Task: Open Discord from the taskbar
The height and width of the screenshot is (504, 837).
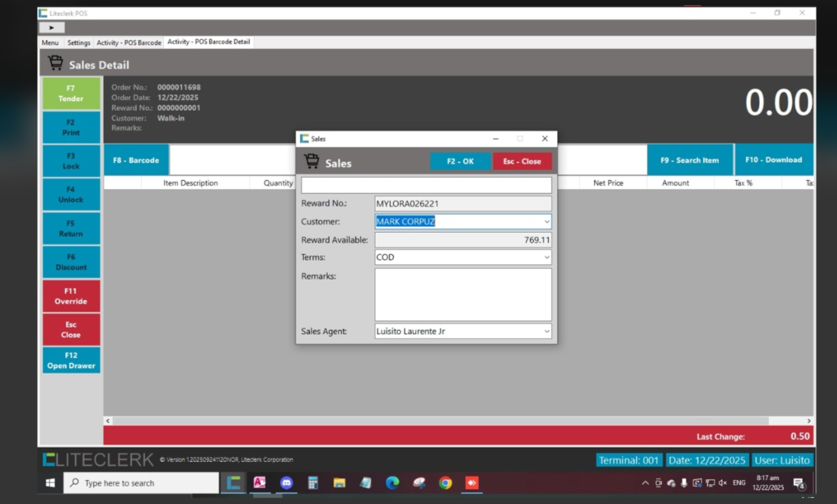Action: pyautogui.click(x=286, y=483)
